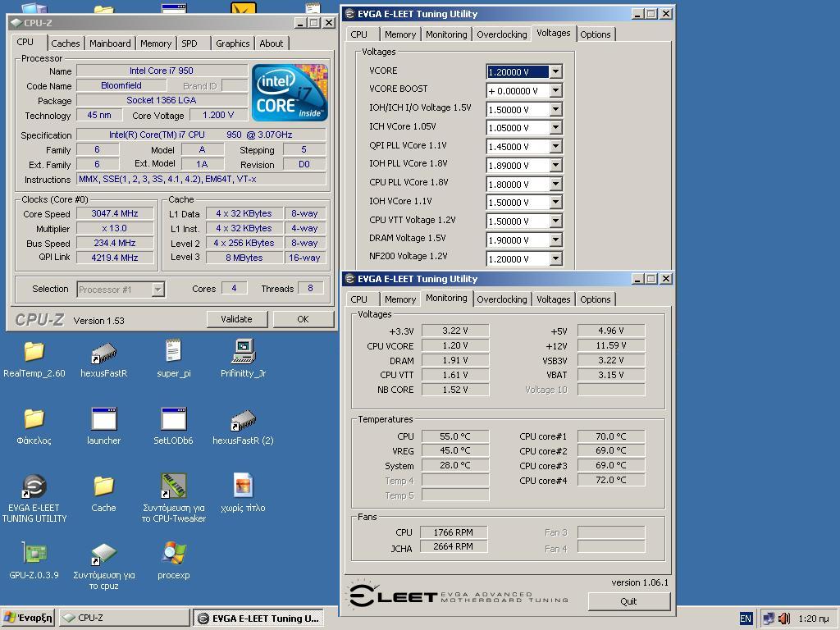Select the EVGA E-LEET TUNING UTILITY desktop shortcut

[34, 486]
